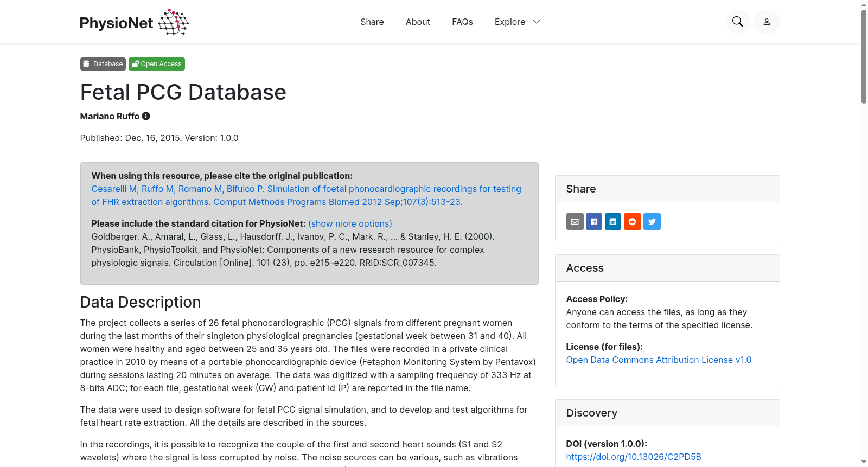Click the Access panel heading
The height and width of the screenshot is (467, 868).
coord(585,268)
